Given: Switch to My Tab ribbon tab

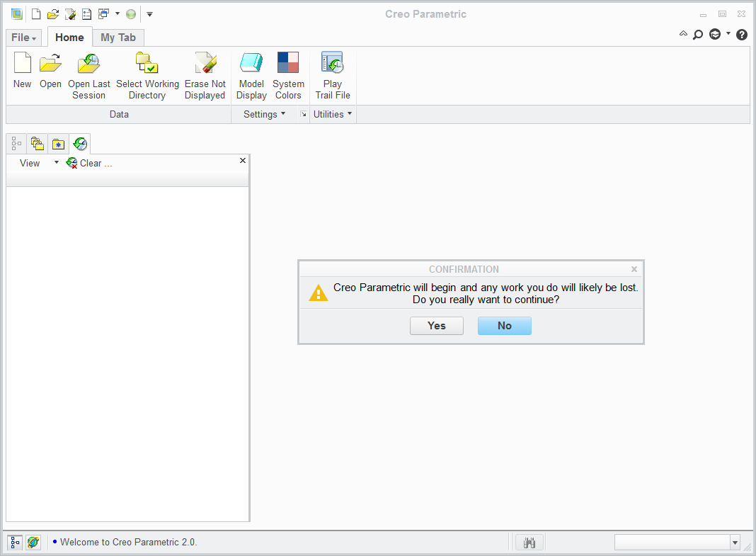Looking at the screenshot, I should click(118, 38).
